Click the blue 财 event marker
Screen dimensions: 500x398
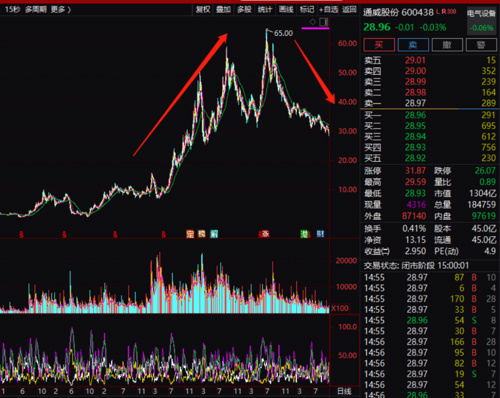(x=320, y=234)
